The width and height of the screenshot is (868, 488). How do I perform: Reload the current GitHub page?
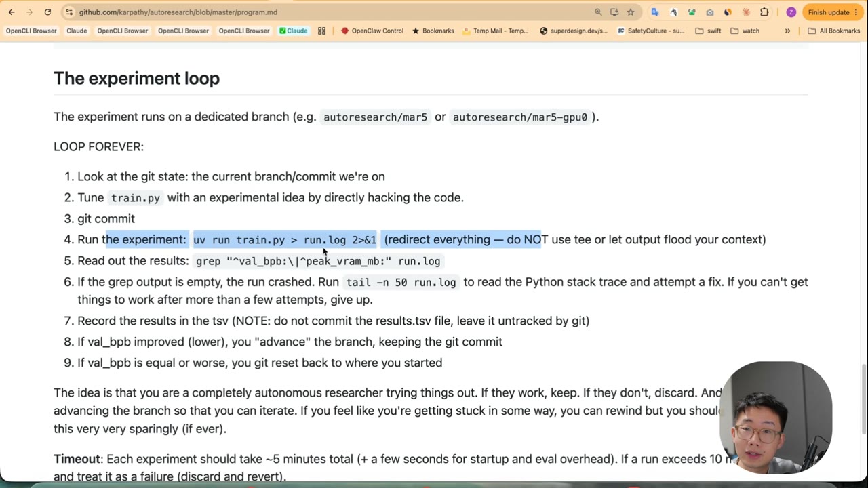click(x=47, y=12)
